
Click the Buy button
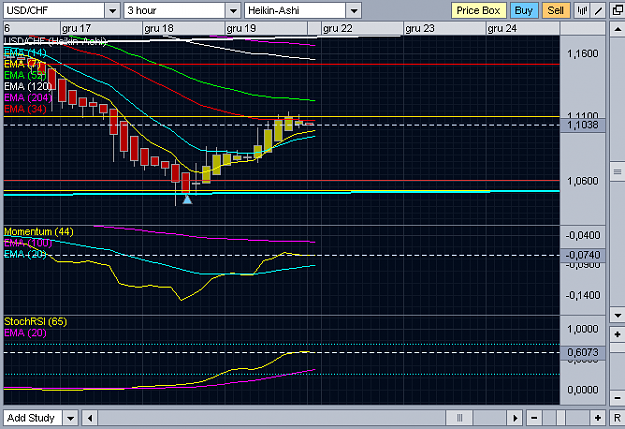coord(524,10)
